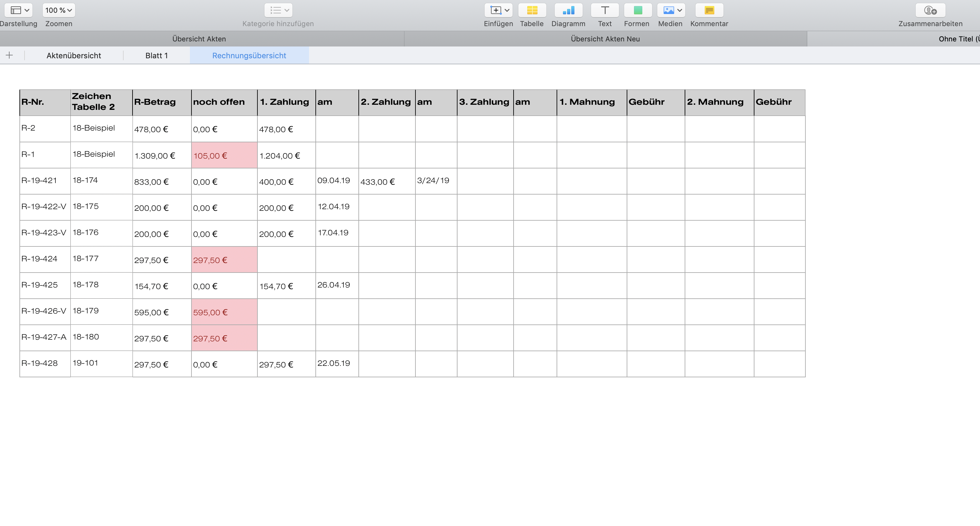Add new sheet with plus icon
This screenshot has width=980, height=526.
pos(10,55)
